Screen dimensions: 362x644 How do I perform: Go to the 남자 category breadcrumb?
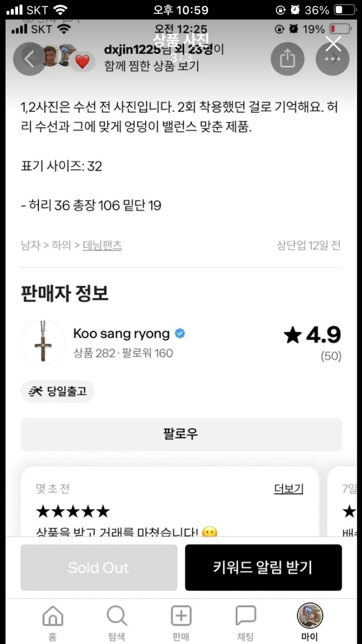(x=30, y=245)
